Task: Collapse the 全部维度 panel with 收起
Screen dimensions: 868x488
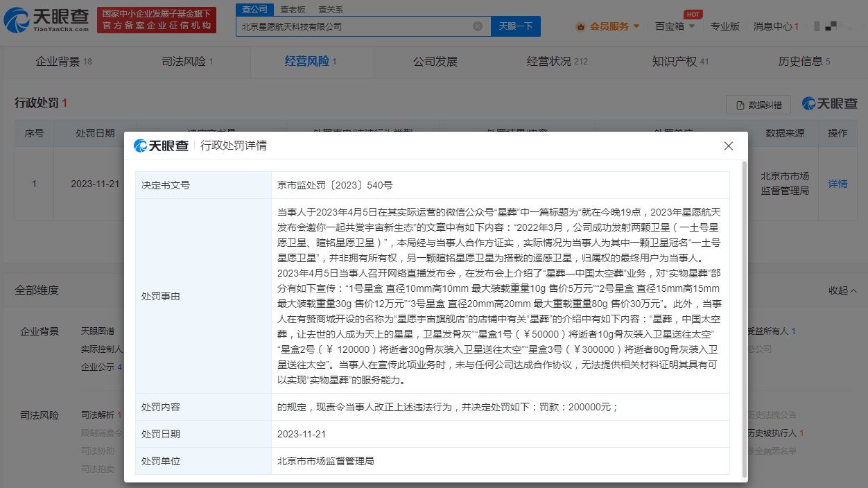Action: click(842, 290)
